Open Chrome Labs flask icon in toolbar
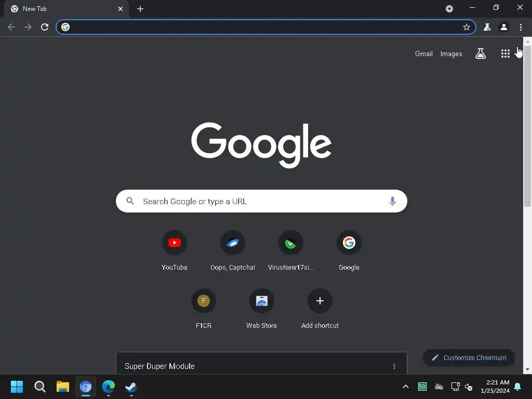Screen dimensions: 532x399 (x=487, y=27)
